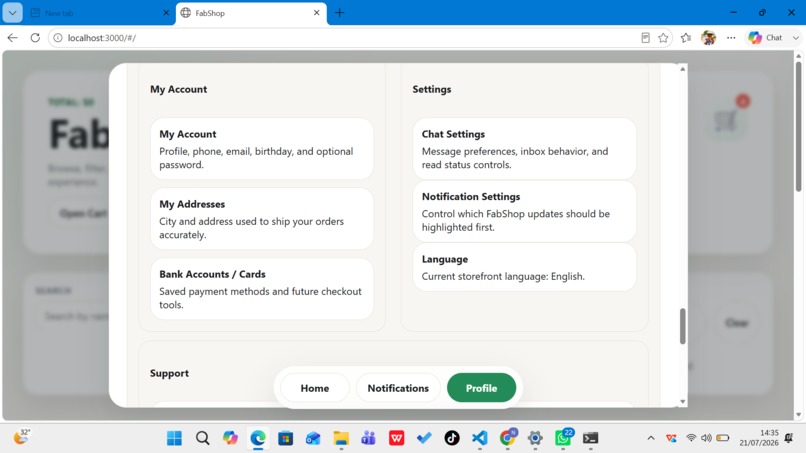Open TikTok from taskbar

tap(452, 438)
